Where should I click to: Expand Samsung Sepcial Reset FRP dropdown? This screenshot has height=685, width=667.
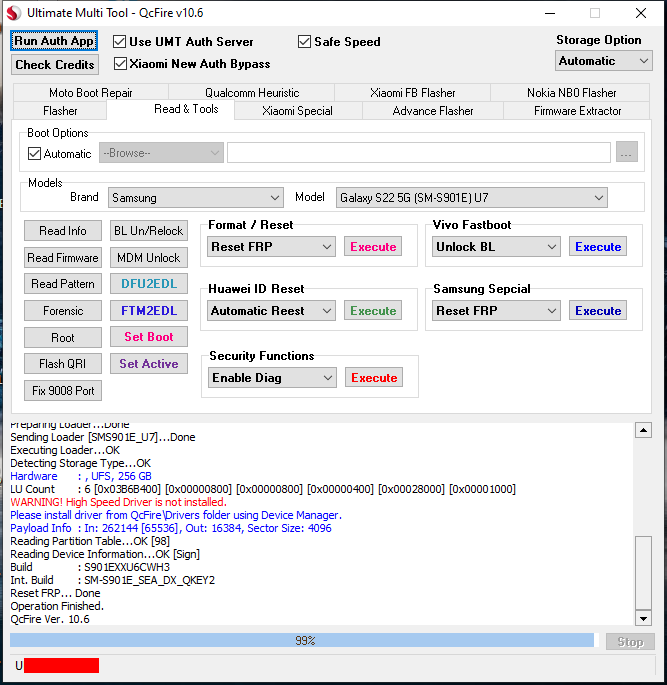point(496,311)
